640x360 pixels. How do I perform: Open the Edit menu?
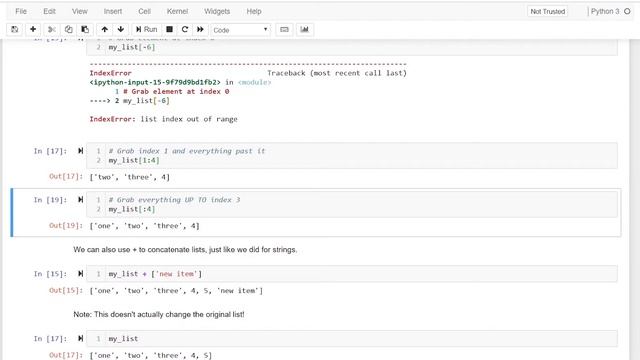49,11
